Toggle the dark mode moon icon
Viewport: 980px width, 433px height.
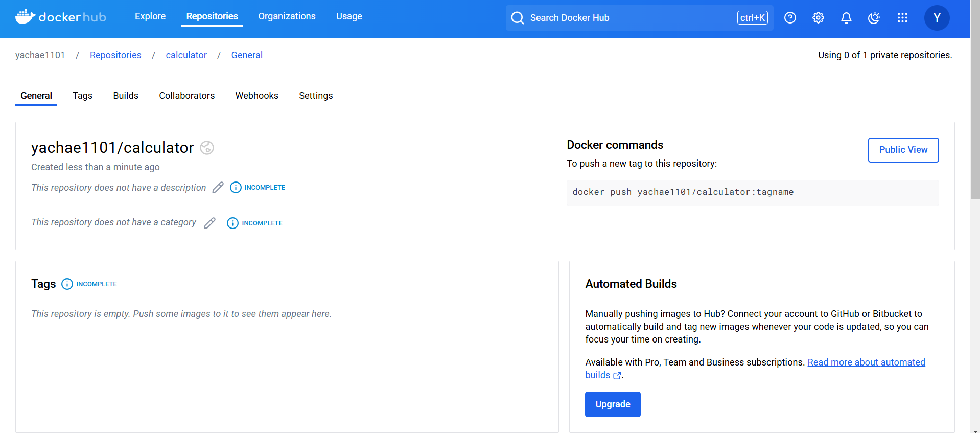(x=874, y=18)
